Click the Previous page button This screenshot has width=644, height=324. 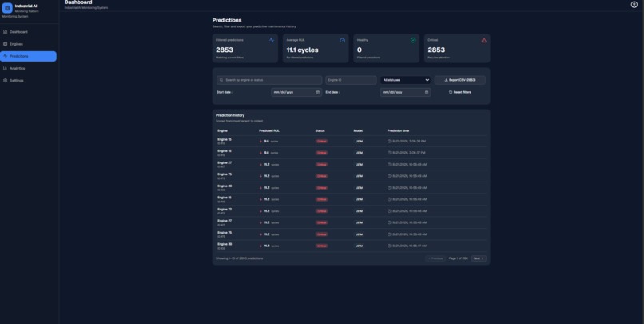tap(435, 258)
